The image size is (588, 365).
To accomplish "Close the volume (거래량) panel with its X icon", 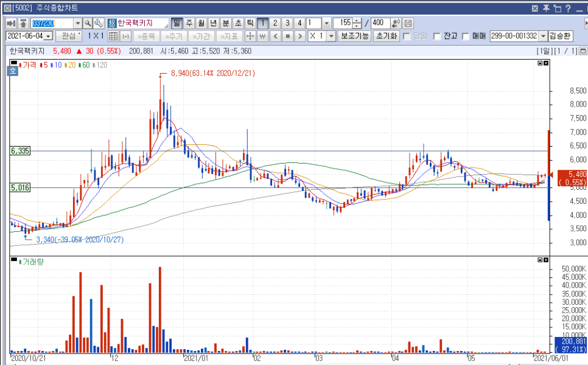I will click(x=546, y=260).
